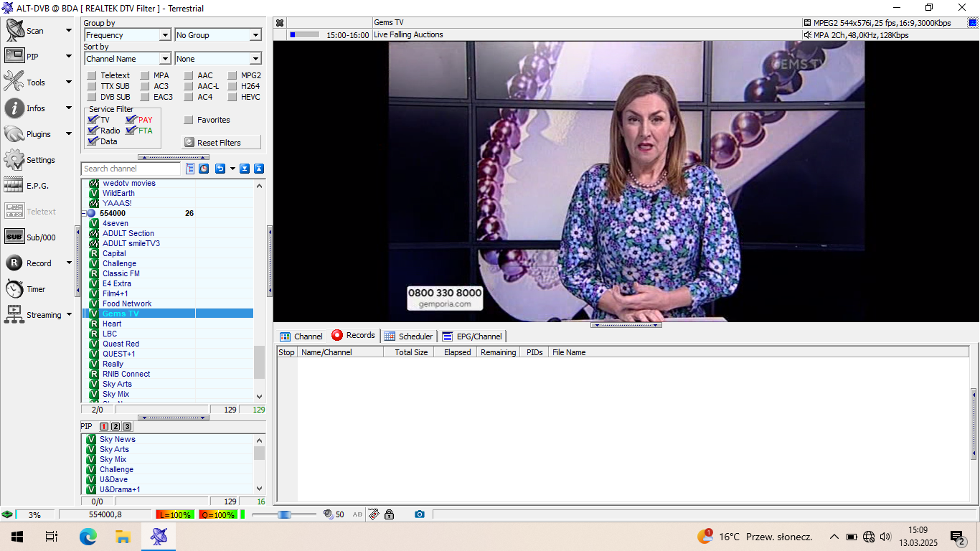Image resolution: width=980 pixels, height=551 pixels.
Task: Click PIP slot 1 icon
Action: point(104,426)
